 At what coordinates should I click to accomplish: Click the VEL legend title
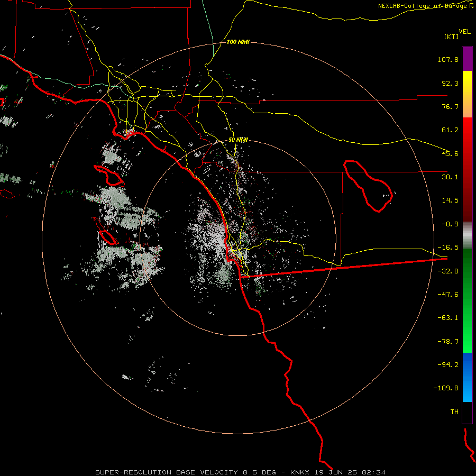pyautogui.click(x=464, y=32)
